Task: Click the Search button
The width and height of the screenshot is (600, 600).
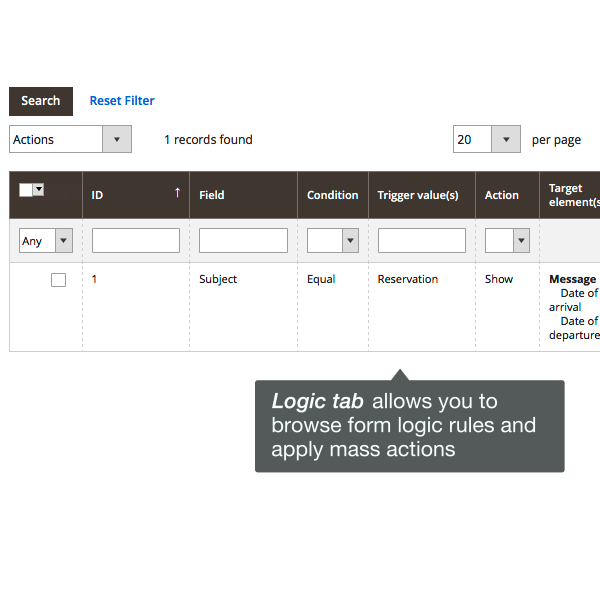Action: point(41,101)
